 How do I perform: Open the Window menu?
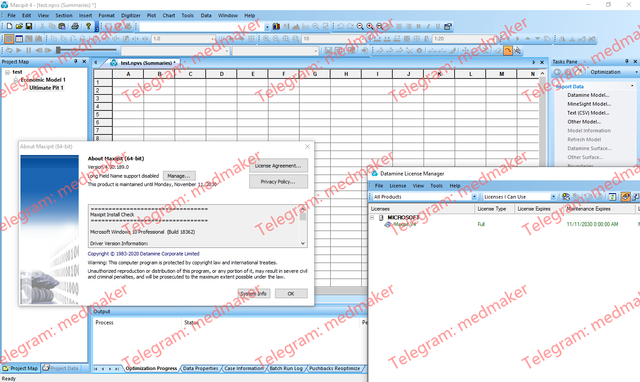(228, 16)
